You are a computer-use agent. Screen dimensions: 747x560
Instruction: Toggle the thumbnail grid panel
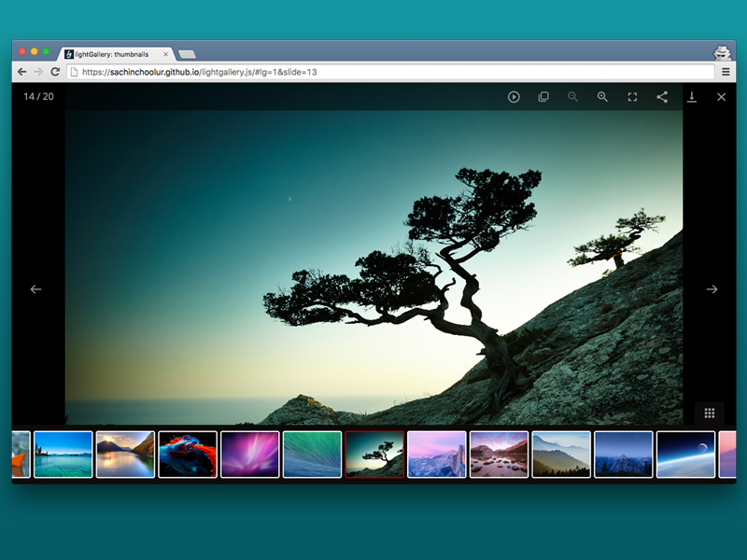click(x=711, y=413)
